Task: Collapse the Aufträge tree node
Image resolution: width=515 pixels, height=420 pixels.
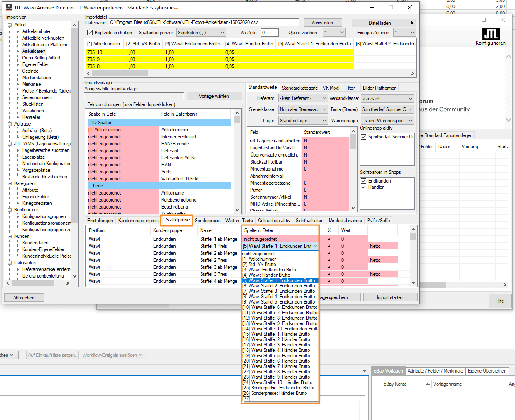Action: pyautogui.click(x=10, y=124)
